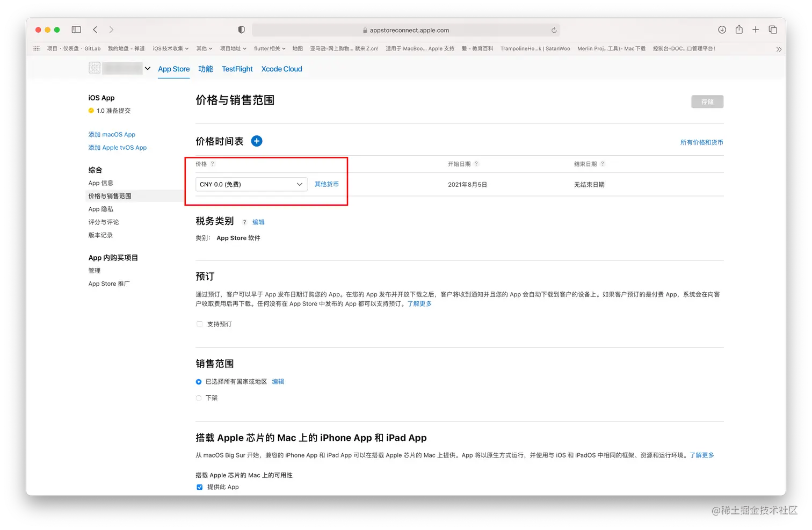Click 编辑 next to 税务类别
This screenshot has width=812, height=530.
click(x=258, y=222)
